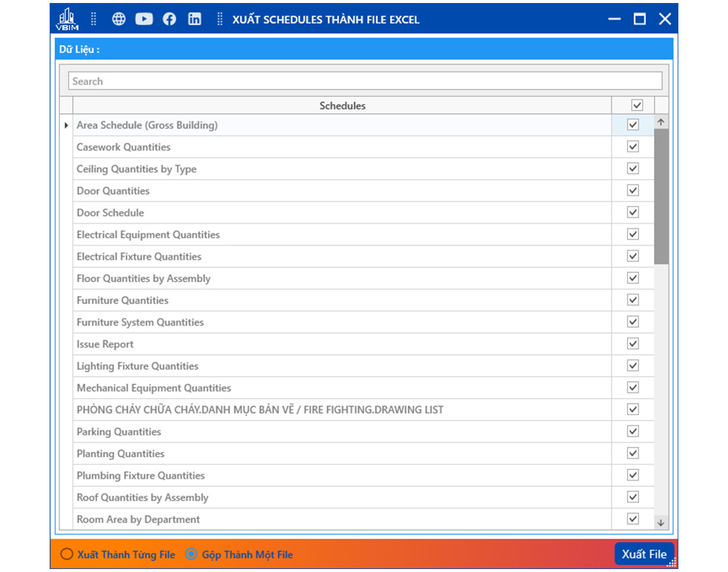Select the Xuất Thành Từng File radio option

pyautogui.click(x=67, y=554)
